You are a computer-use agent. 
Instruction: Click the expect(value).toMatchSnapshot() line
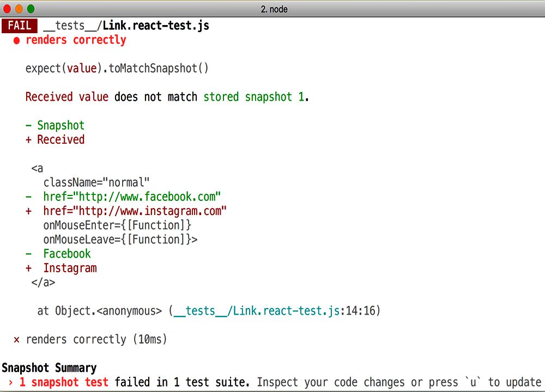coord(117,69)
